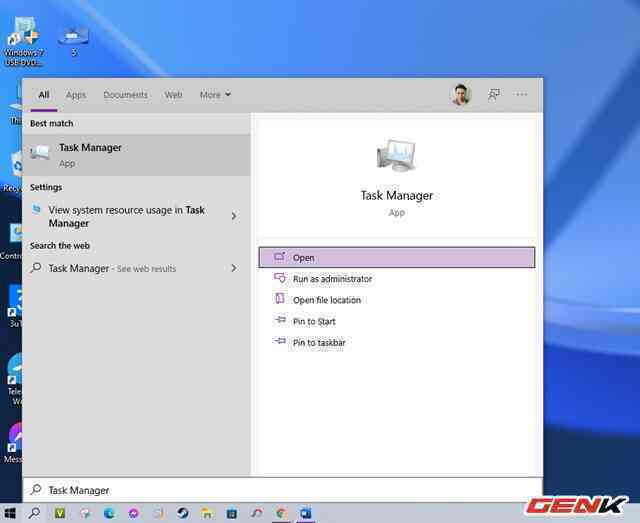Open the three-dot search options menu
The image size is (640, 523).
pos(520,95)
